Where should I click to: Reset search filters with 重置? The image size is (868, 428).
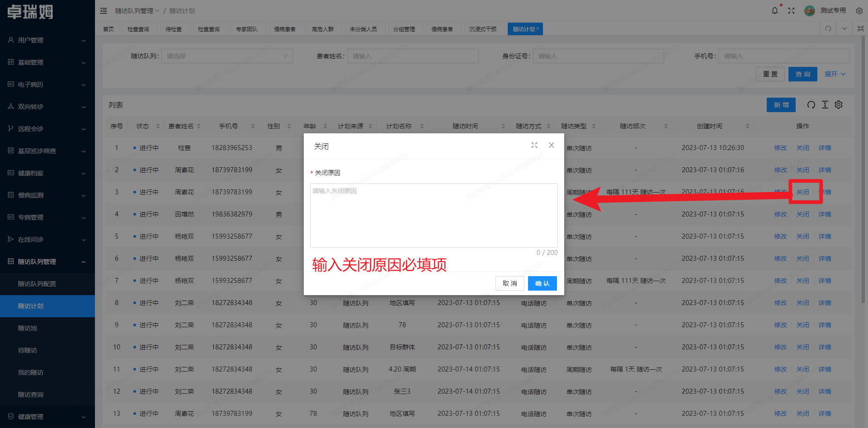(x=770, y=74)
